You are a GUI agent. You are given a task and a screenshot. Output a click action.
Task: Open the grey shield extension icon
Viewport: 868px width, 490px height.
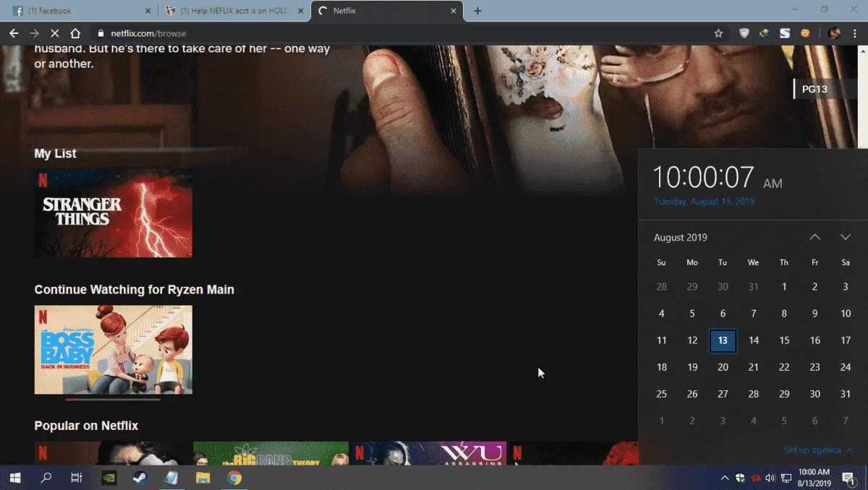click(x=744, y=33)
